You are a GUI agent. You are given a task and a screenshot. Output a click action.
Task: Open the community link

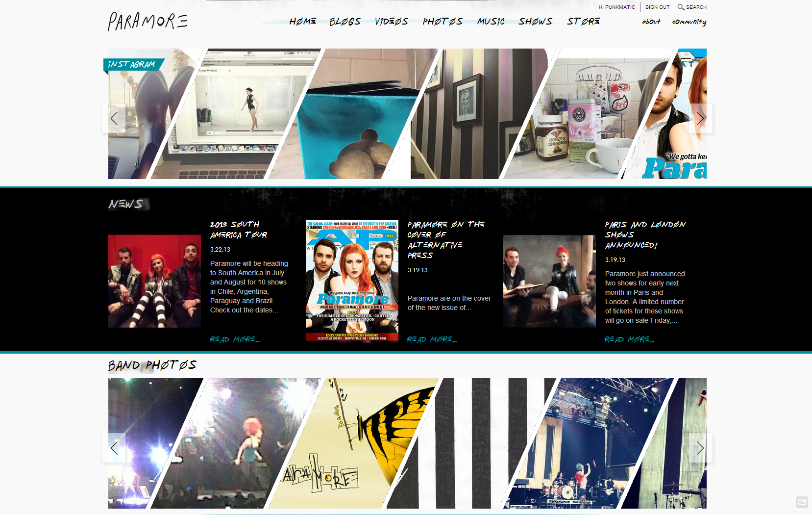click(x=689, y=22)
